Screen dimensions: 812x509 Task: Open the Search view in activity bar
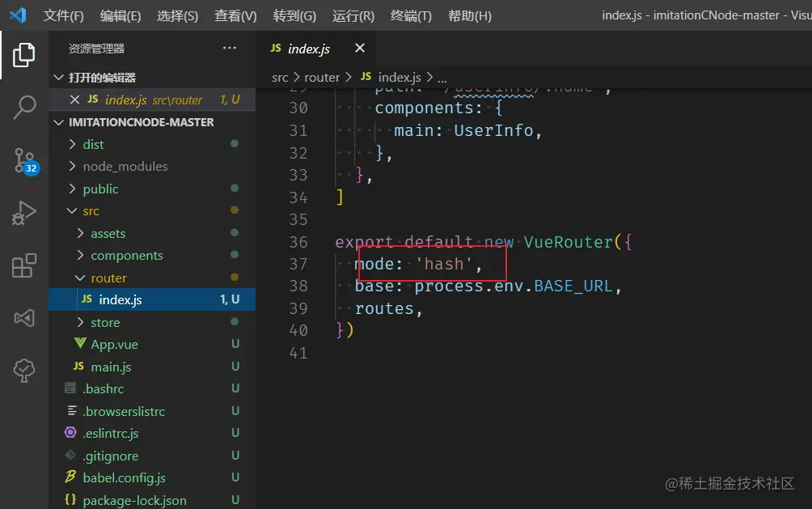coord(23,108)
